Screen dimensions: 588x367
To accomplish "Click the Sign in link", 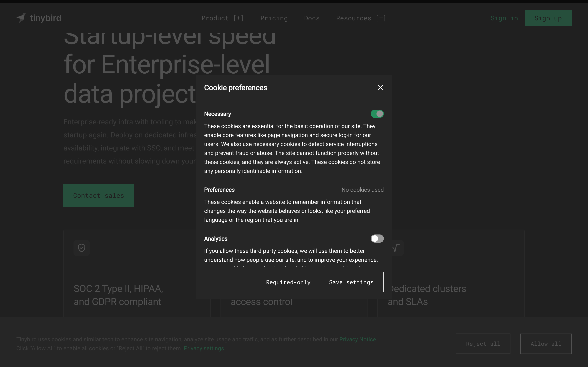I will (x=504, y=18).
